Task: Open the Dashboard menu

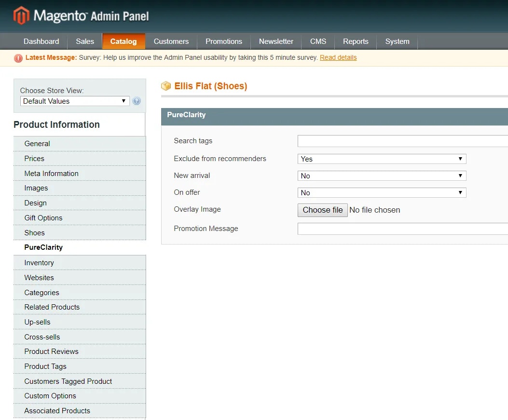Action: click(x=41, y=41)
